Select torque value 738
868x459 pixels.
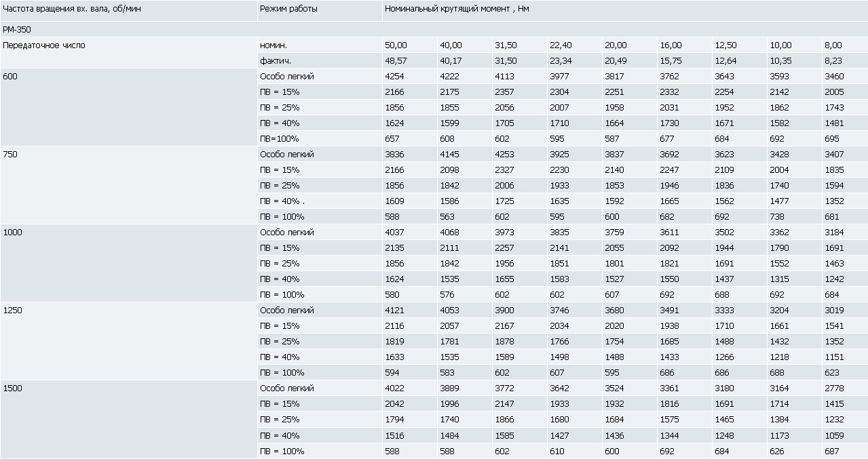[x=777, y=216]
